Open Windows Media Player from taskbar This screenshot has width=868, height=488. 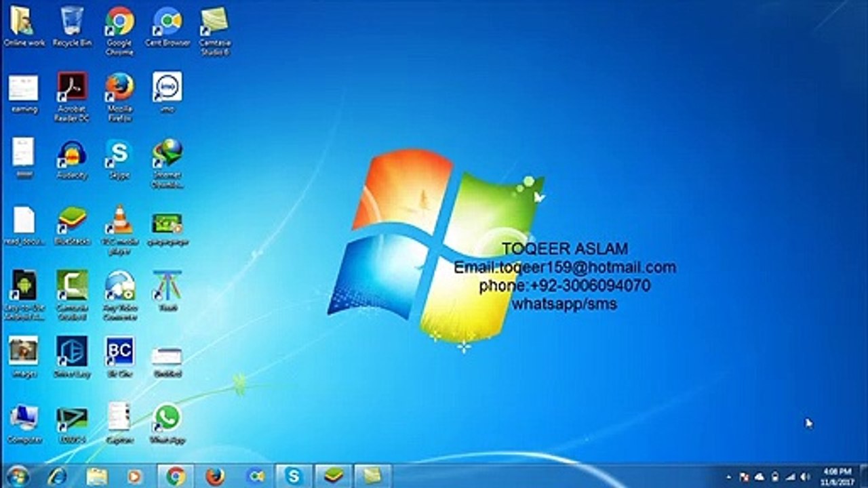pos(134,476)
